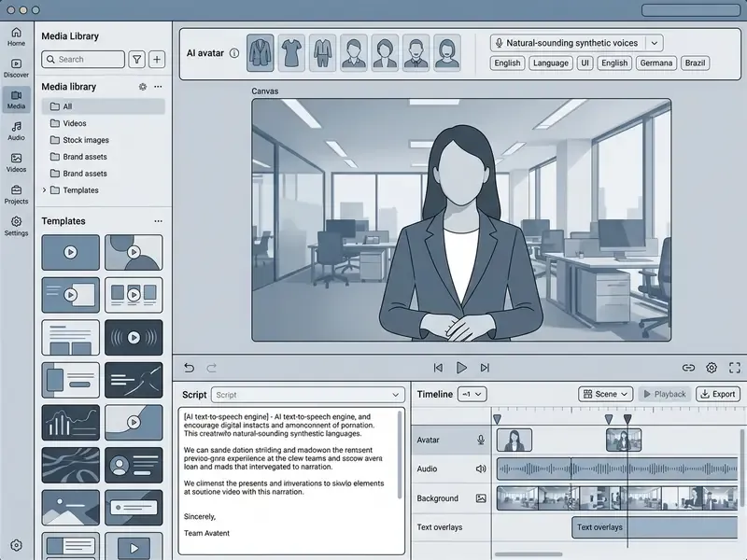Enter fullscreen preview mode
The image size is (747, 560).
[x=735, y=368]
